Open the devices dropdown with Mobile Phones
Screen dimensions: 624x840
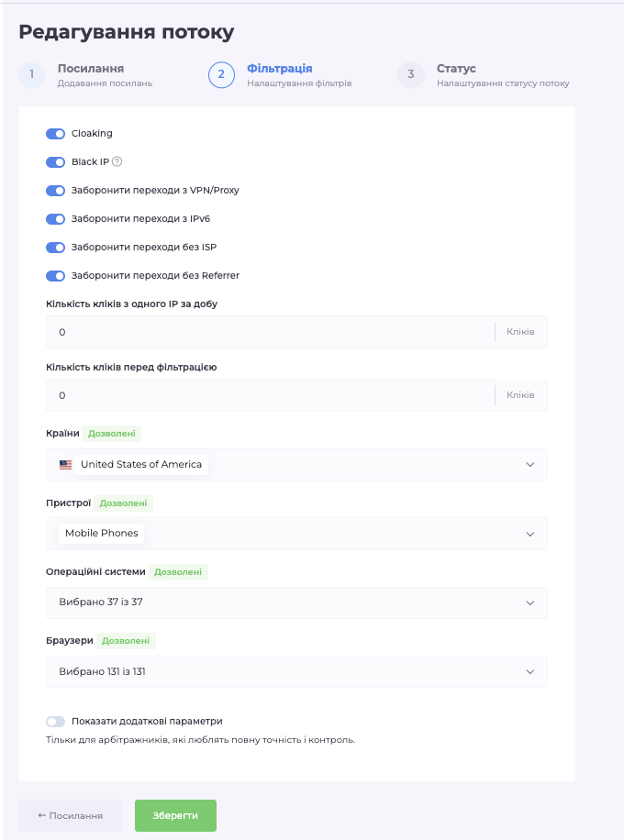click(x=529, y=534)
